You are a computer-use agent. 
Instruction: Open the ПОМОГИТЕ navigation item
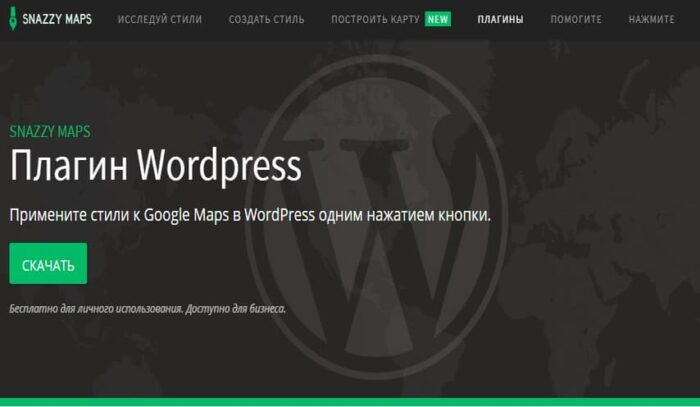(x=574, y=19)
